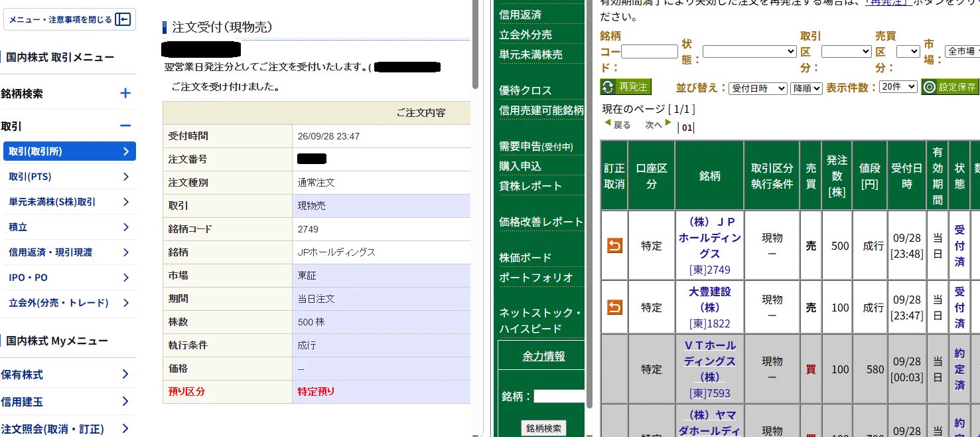Screen dimensions: 980x437
Task: Open ポートフォリオ in green sidebar
Action: coord(536,278)
